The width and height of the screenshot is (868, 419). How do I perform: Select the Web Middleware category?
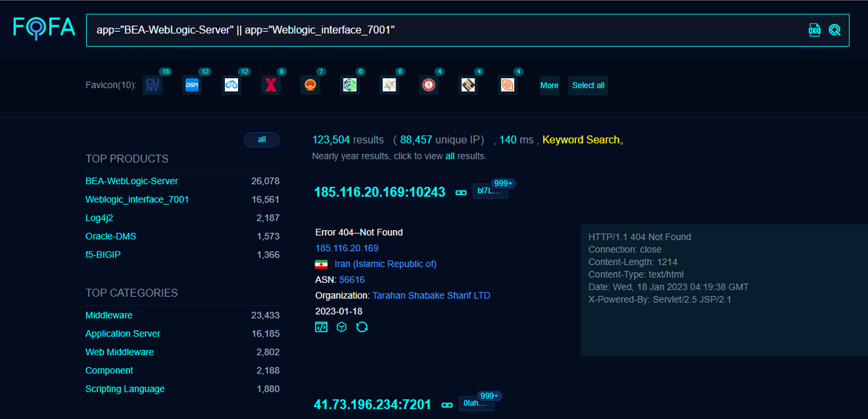tap(119, 352)
